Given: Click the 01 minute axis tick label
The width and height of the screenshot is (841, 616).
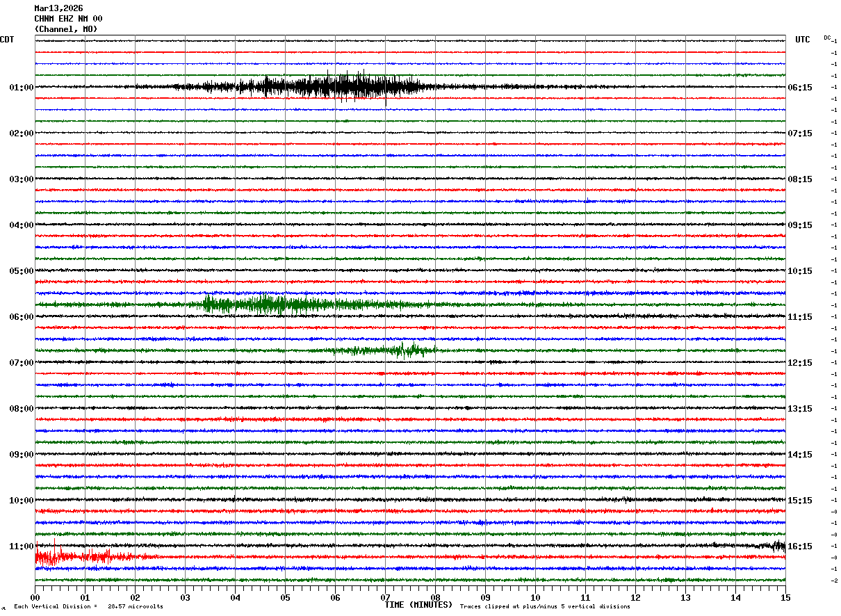Looking at the screenshot, I should [x=85, y=597].
